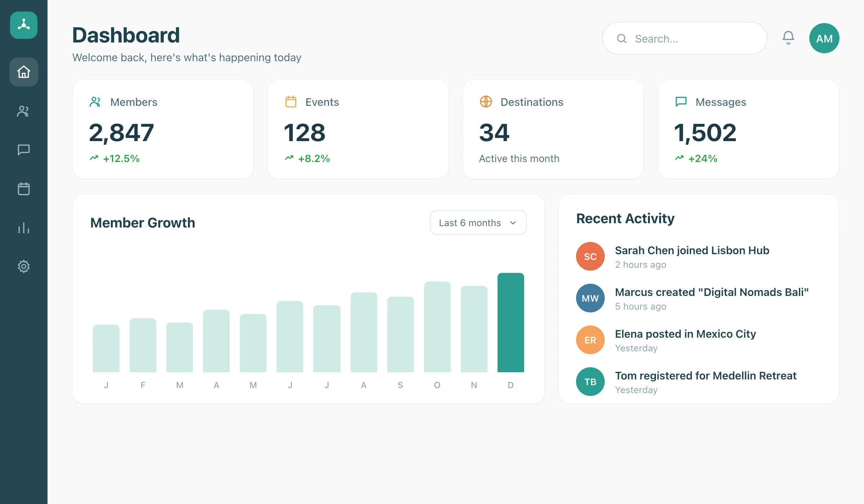864x504 pixels.
Task: Open the Members icon in sidebar
Action: click(x=24, y=111)
